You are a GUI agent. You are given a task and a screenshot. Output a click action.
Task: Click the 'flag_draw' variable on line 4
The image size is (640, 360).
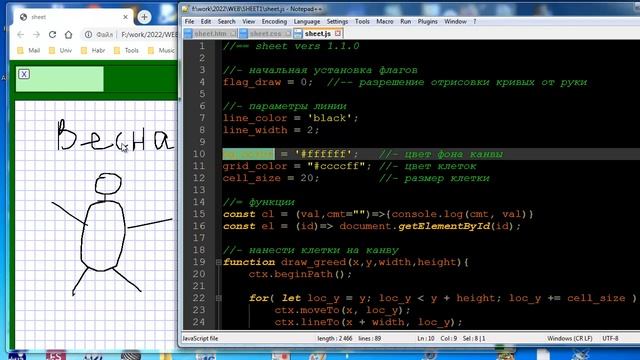(252, 82)
